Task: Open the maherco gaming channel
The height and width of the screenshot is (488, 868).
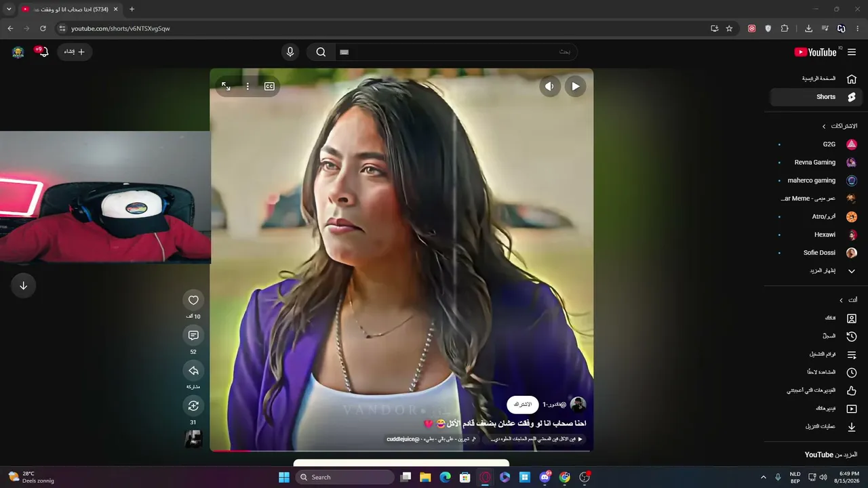Action: tap(814, 181)
